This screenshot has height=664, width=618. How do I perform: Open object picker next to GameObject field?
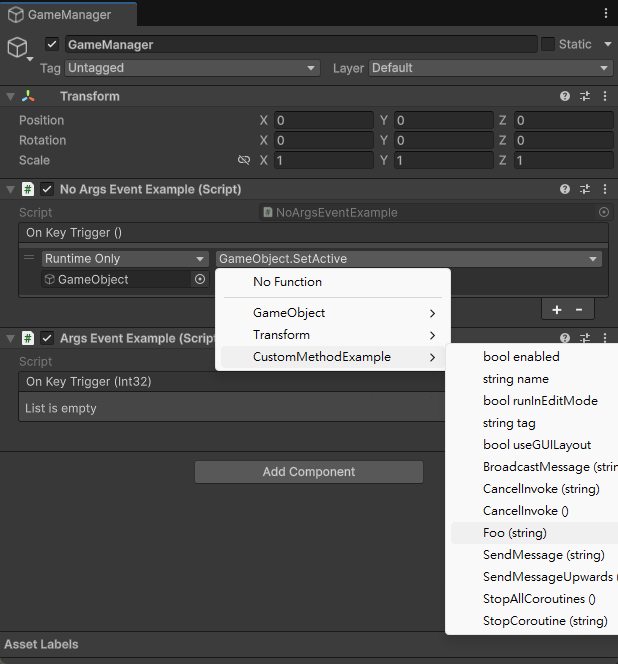point(200,280)
